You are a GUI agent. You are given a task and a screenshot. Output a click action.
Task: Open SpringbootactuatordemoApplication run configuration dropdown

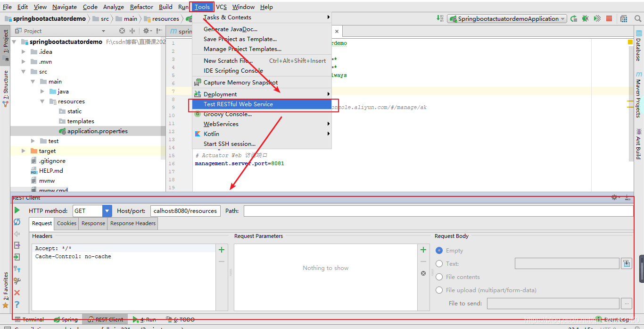(x=507, y=19)
